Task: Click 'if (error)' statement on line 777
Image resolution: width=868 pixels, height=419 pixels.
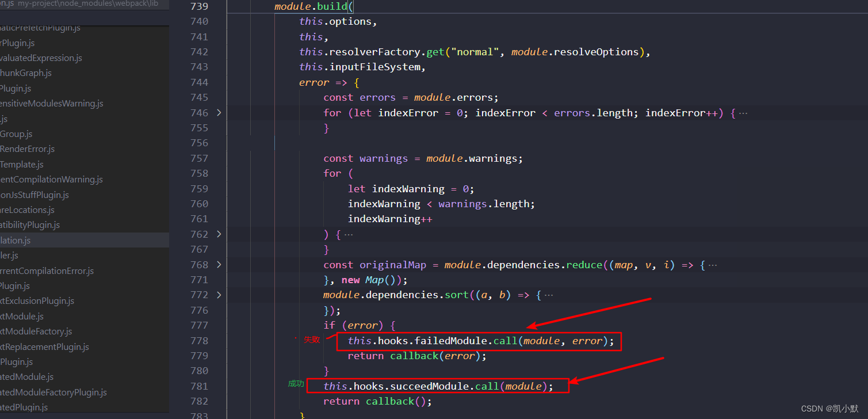Action: pos(360,325)
